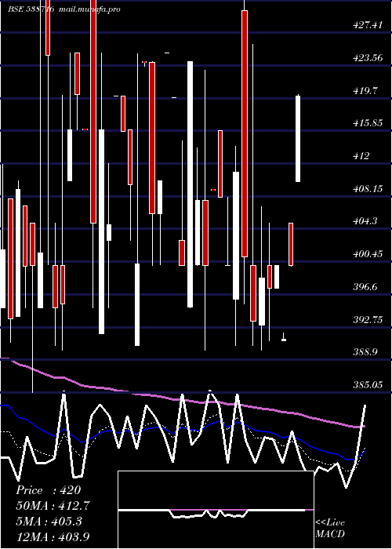
Task: Select the 404.3 price axis label
Action: (366, 221)
